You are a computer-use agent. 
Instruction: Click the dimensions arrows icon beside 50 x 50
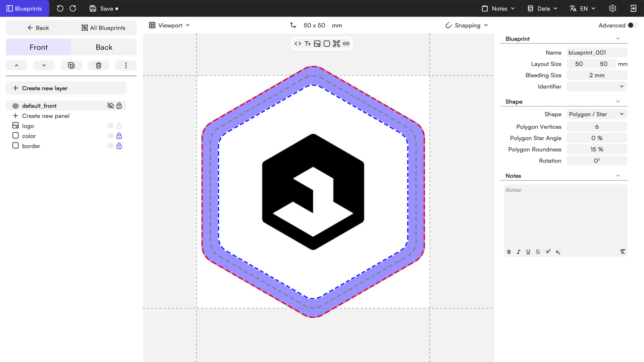(293, 25)
